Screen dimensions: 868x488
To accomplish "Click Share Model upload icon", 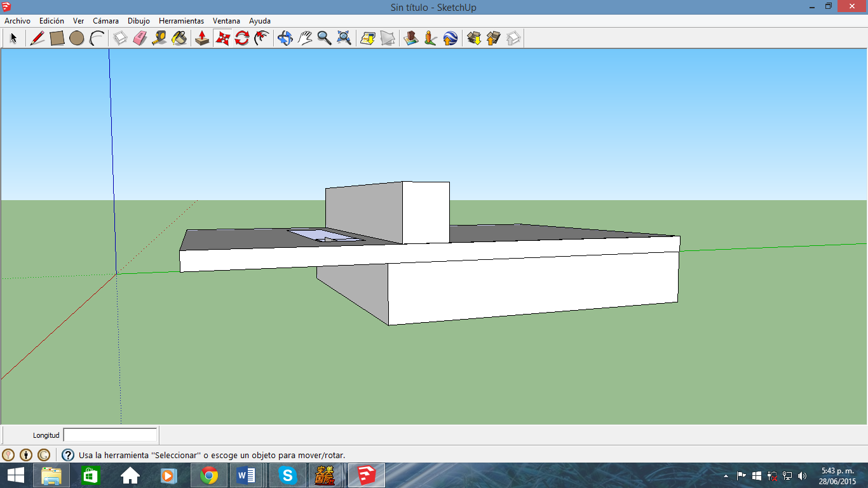I will [x=494, y=38].
